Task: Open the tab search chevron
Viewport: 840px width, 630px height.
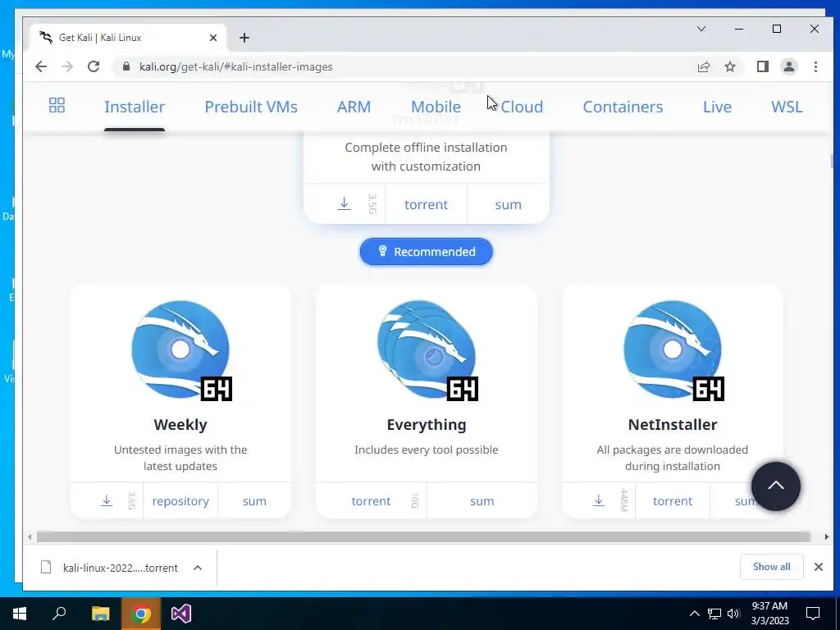Action: (x=701, y=29)
